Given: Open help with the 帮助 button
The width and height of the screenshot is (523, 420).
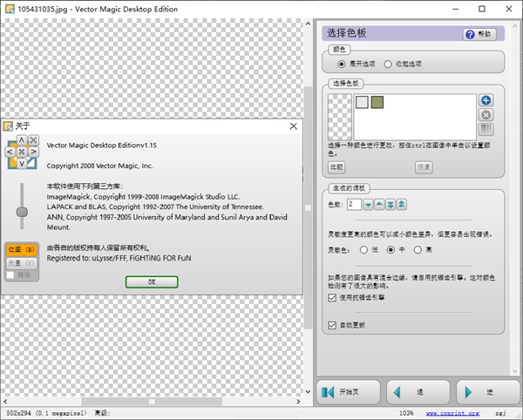Looking at the screenshot, I should [479, 34].
